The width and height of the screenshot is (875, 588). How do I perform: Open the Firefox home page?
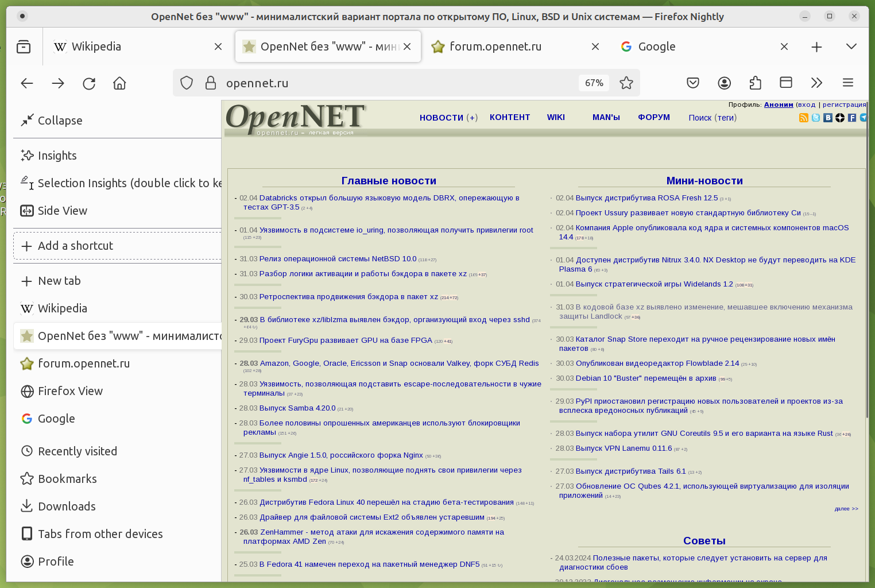119,83
